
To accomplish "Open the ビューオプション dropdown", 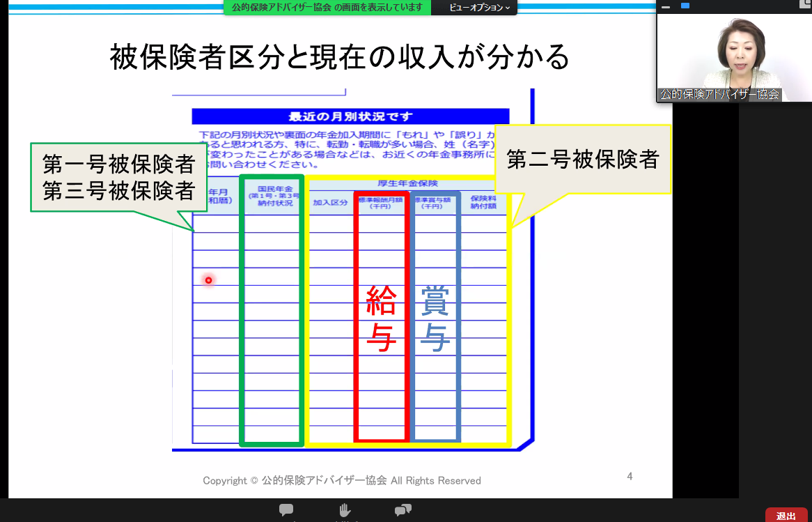I will pyautogui.click(x=480, y=7).
